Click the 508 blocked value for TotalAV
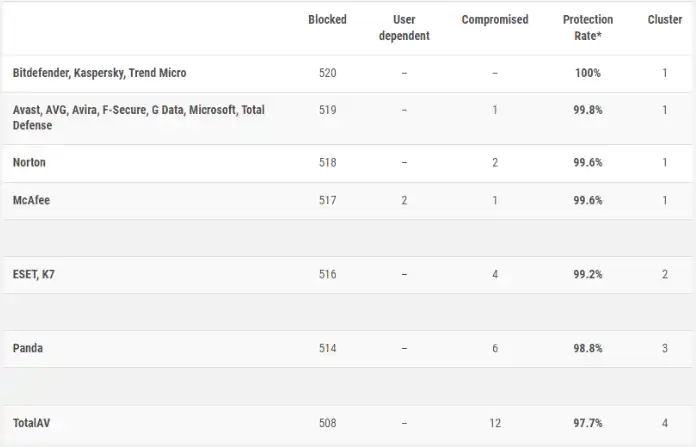The image size is (696, 447). [x=328, y=423]
